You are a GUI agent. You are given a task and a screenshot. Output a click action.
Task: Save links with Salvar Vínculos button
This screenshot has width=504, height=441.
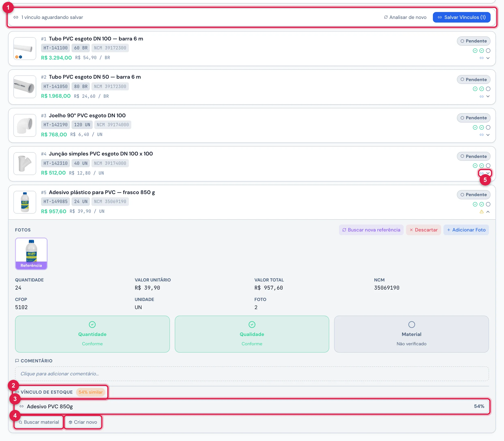tap(462, 17)
